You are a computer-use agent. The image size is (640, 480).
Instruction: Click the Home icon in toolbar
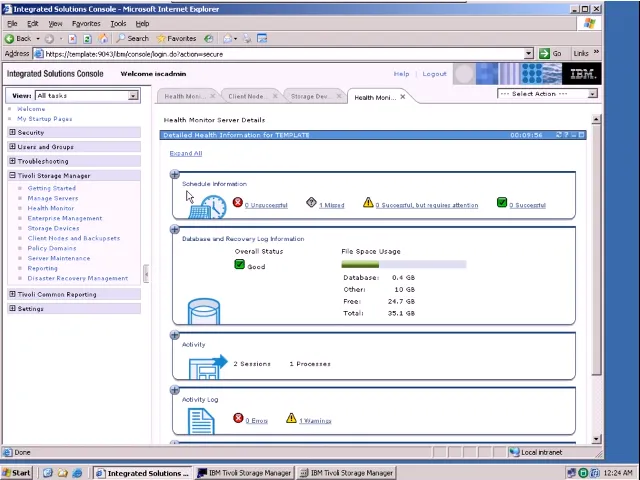[103, 38]
